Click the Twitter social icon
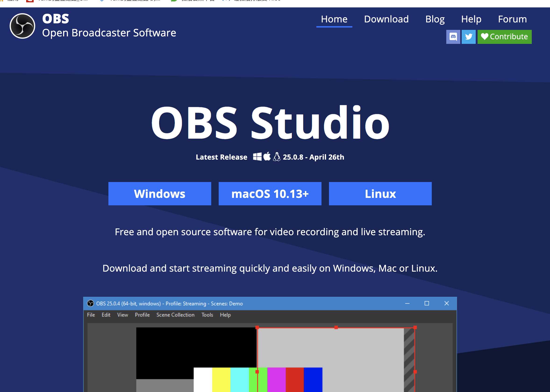This screenshot has height=392, width=550. point(469,36)
